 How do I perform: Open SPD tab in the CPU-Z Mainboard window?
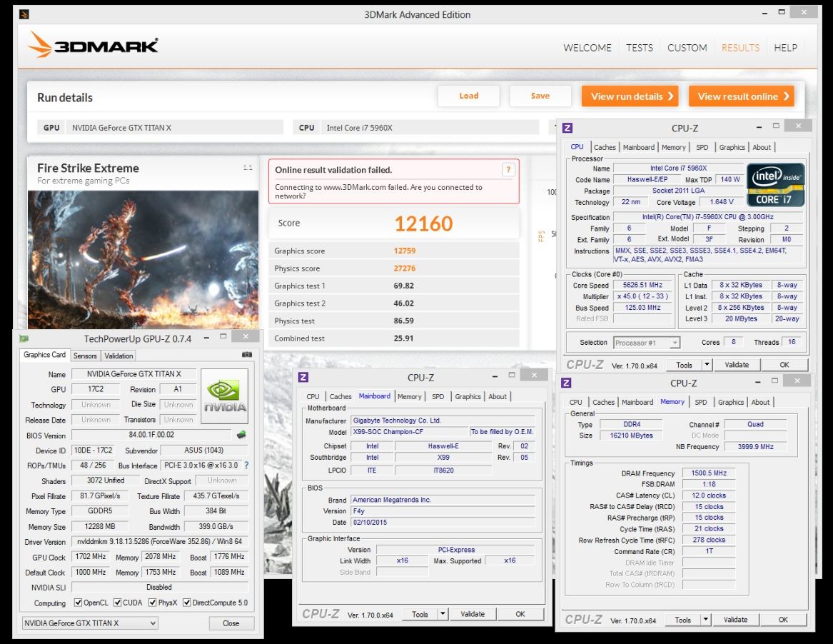coord(438,396)
